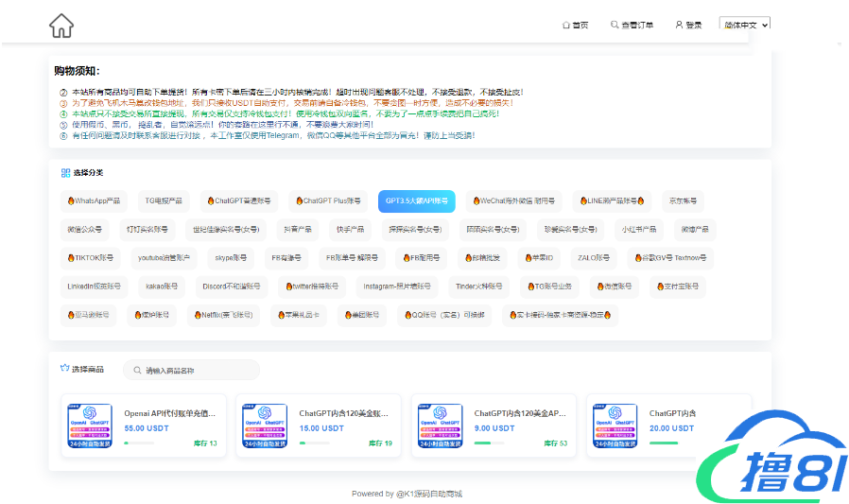849x504 pixels.
Task: Click the 首页 home icon in navigation
Action: click(566, 25)
